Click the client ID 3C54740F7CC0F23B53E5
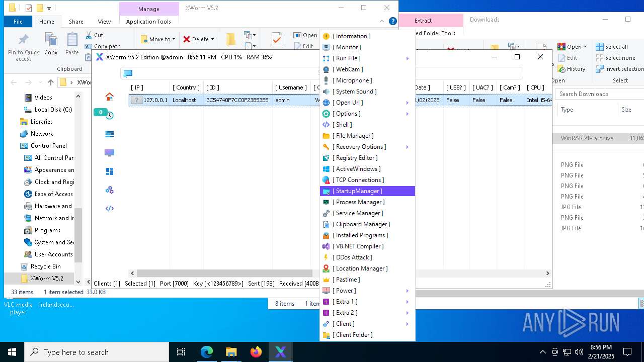Image resolution: width=644 pixels, height=362 pixels. (237, 100)
